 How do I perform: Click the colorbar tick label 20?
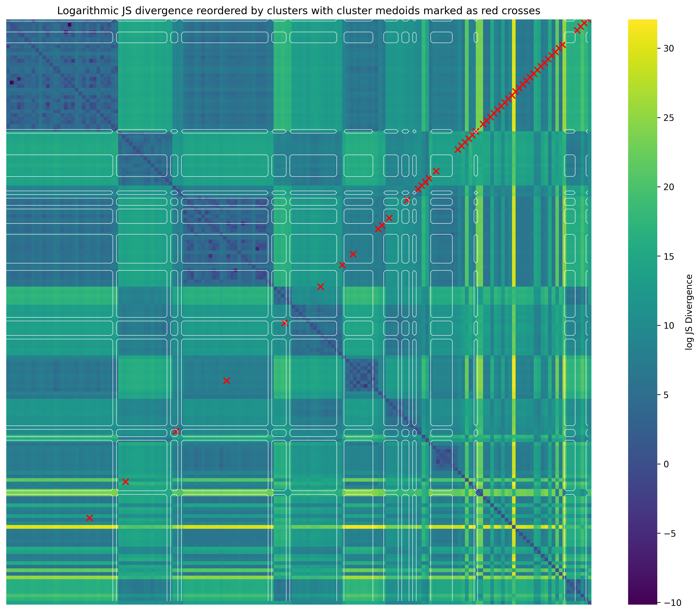669,187
